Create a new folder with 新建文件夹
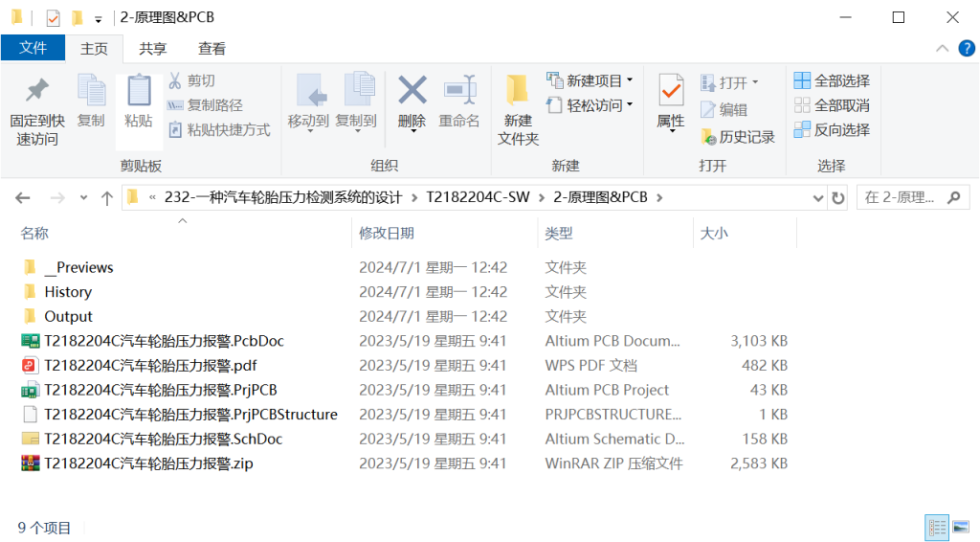The width and height of the screenshot is (980, 542). point(518,111)
